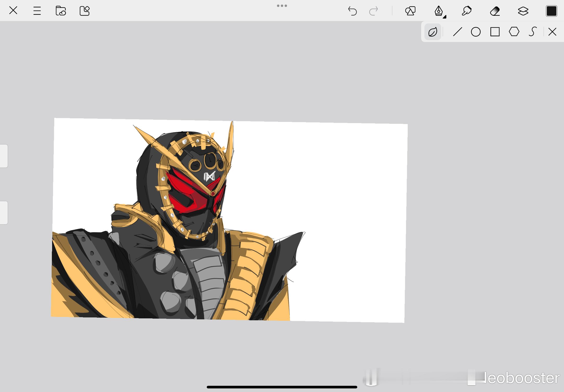Close the shape toolbar
The height and width of the screenshot is (392, 564).
(x=552, y=32)
